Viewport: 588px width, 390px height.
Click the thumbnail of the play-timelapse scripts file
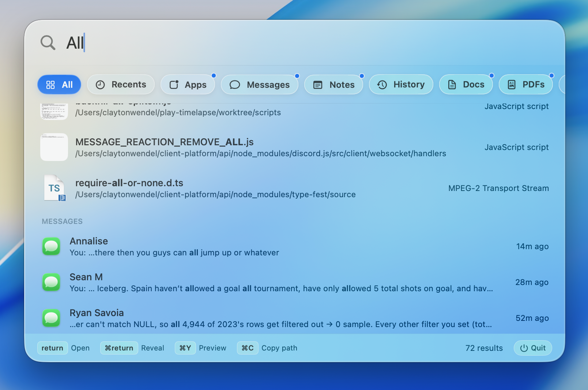point(54,112)
